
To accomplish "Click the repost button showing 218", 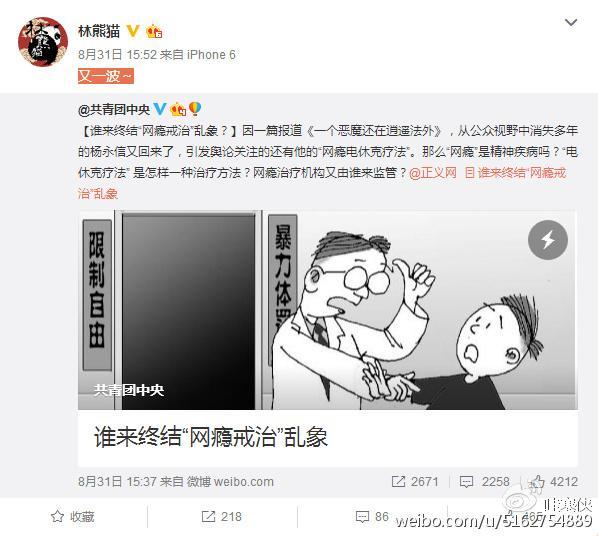I will [222, 517].
